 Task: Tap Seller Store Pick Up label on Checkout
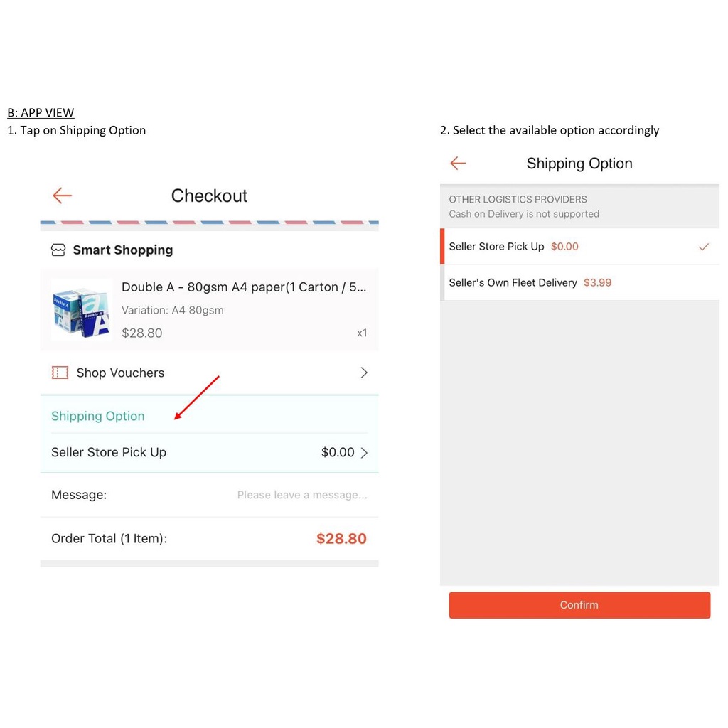(109, 453)
